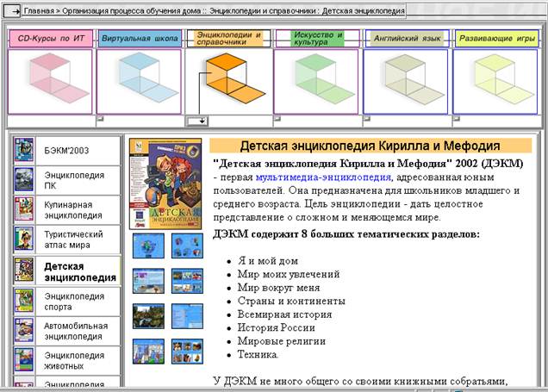This screenshot has height=392, width=548.
Task: Open the orange Энциклопедии и справочники cube
Action: point(228,82)
